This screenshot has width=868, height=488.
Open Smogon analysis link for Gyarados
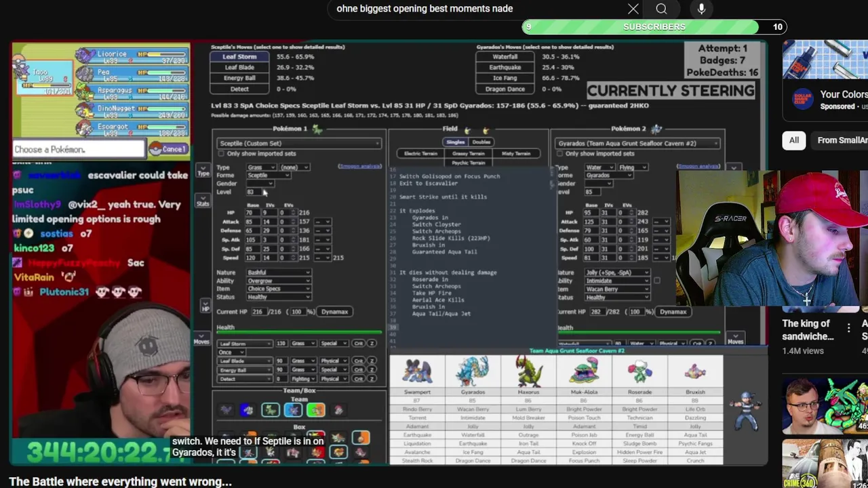click(x=698, y=167)
